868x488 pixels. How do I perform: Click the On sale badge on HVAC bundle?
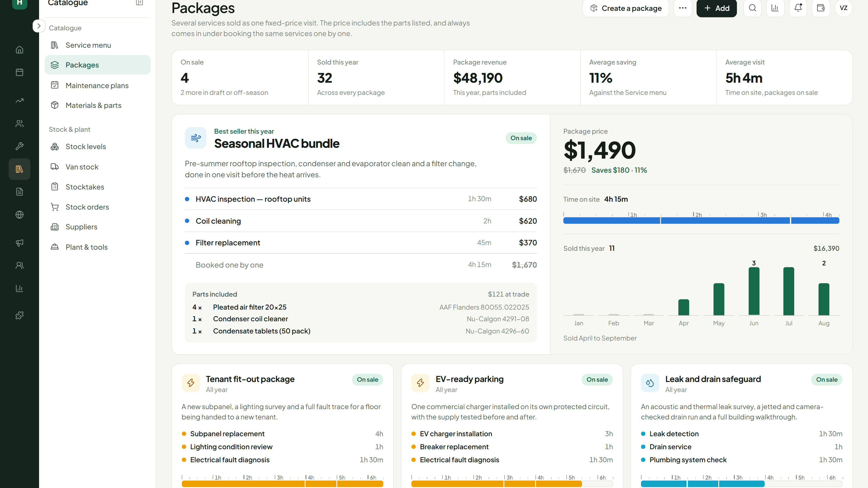click(521, 138)
